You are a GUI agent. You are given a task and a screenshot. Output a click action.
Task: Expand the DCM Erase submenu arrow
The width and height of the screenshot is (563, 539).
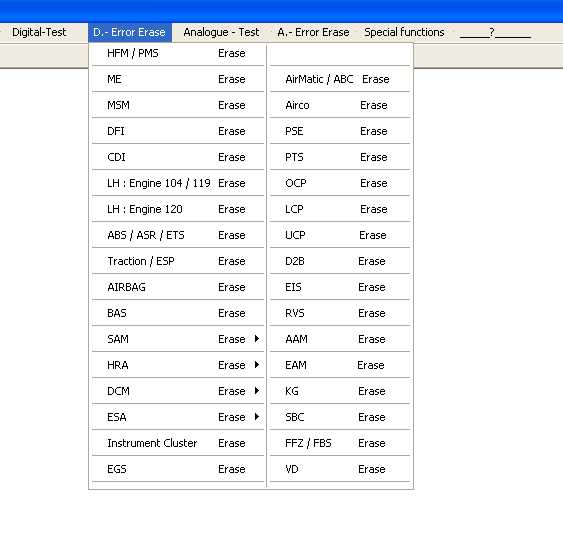tap(256, 391)
